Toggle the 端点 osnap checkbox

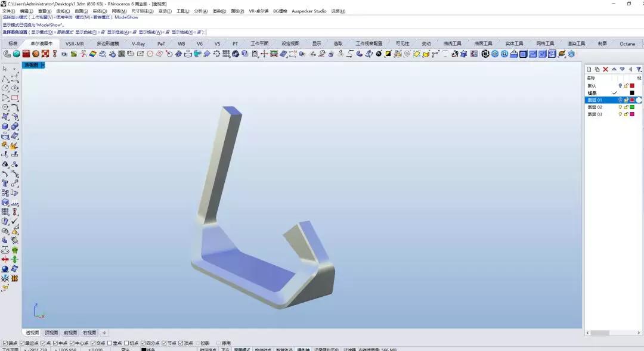[5, 343]
